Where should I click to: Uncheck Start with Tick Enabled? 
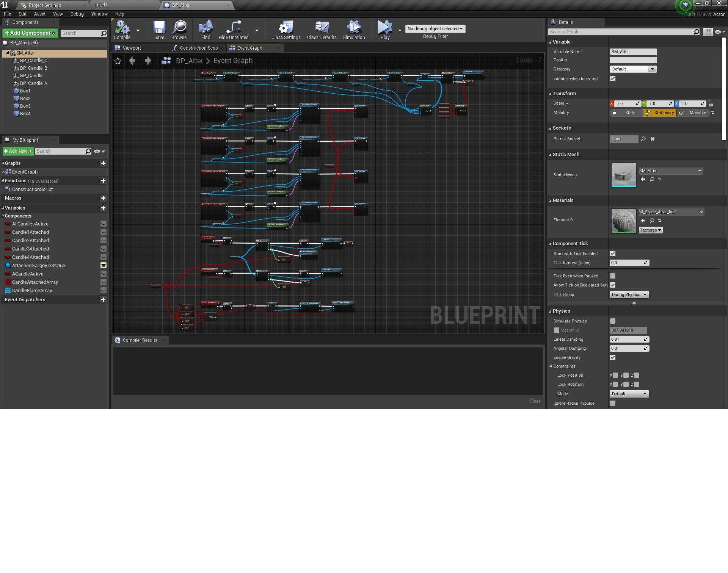[613, 254]
